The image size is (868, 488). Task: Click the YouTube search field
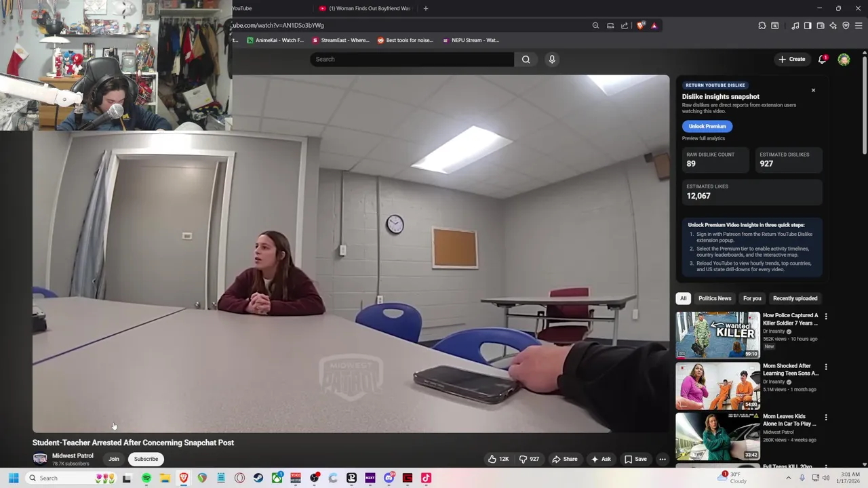[412, 59]
